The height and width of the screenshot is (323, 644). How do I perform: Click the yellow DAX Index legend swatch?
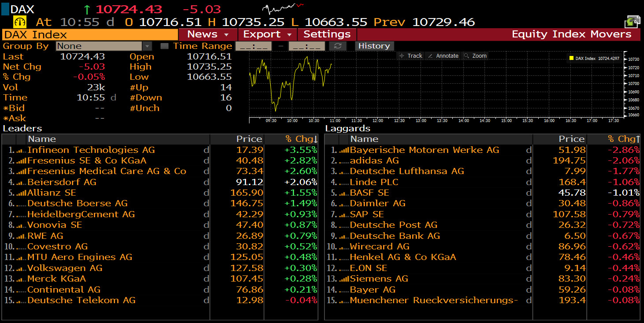[x=571, y=58]
